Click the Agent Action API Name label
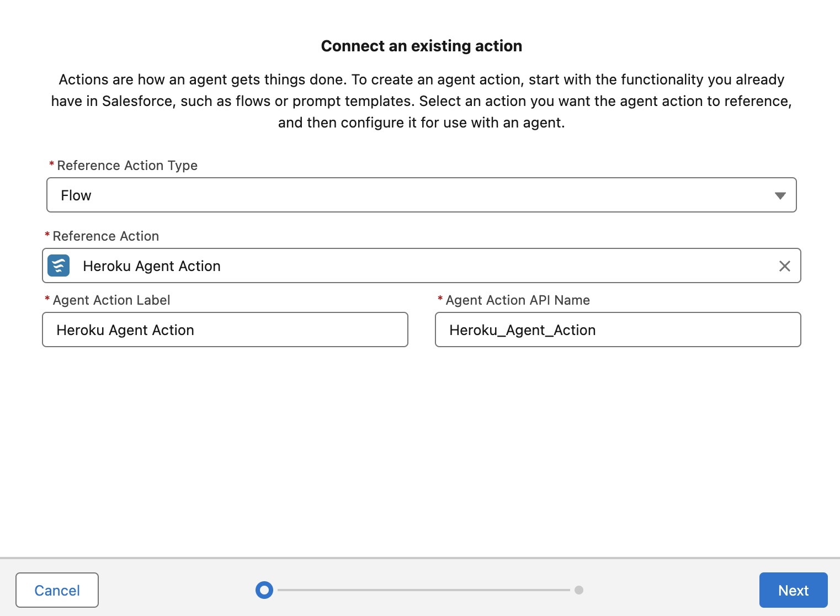The width and height of the screenshot is (840, 616). (x=518, y=300)
